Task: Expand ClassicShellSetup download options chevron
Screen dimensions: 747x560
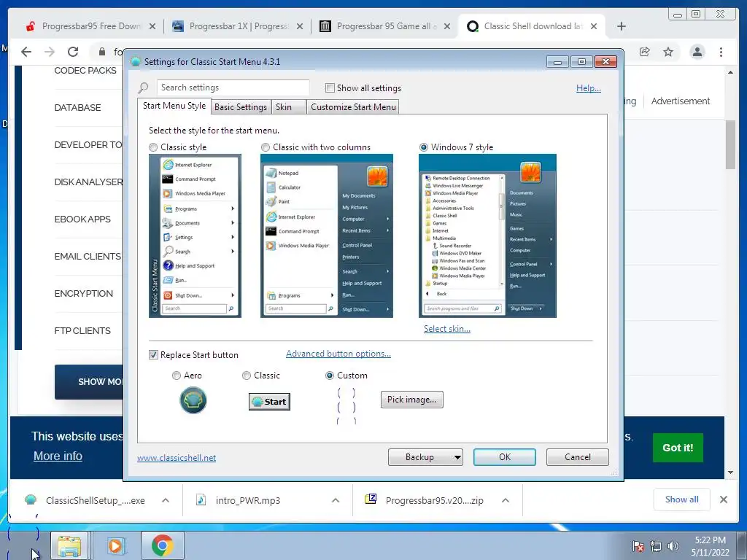Action: coord(166,500)
